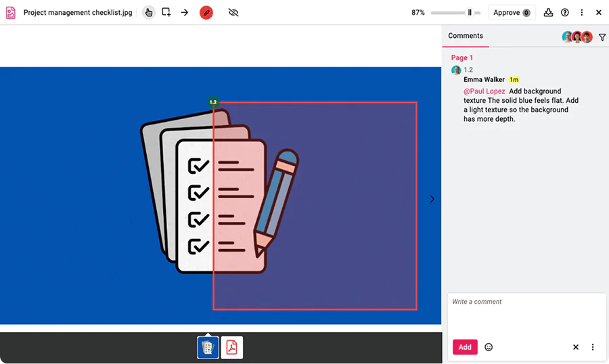Click the download icon
The height and width of the screenshot is (364, 609).
[x=548, y=12]
